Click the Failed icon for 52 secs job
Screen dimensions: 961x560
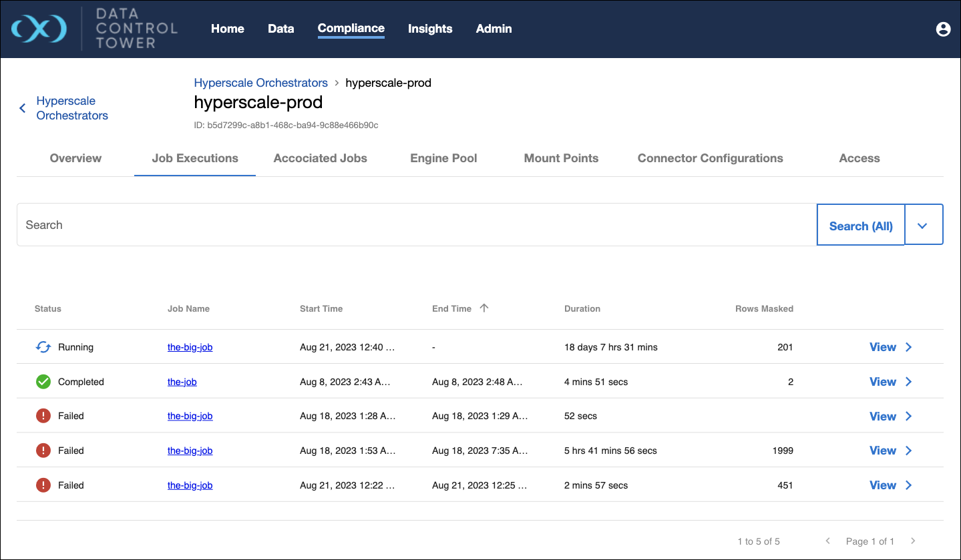[43, 416]
